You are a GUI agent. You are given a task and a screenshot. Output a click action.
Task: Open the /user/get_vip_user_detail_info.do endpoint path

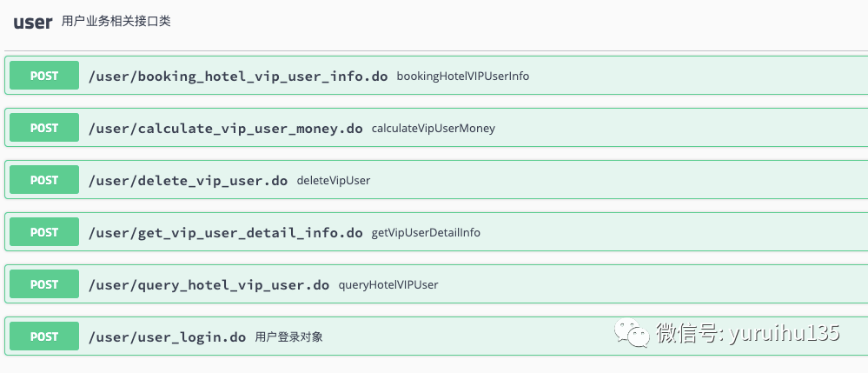(226, 232)
